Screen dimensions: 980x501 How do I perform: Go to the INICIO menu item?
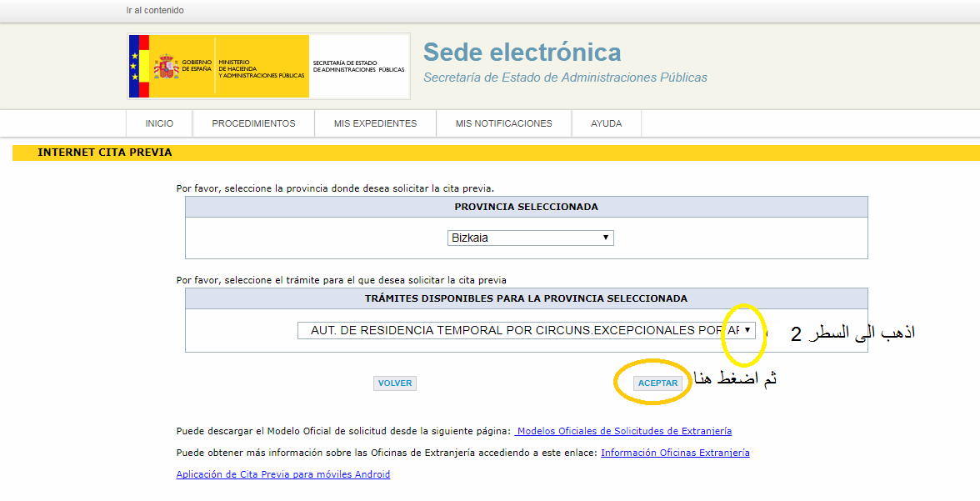[x=159, y=123]
